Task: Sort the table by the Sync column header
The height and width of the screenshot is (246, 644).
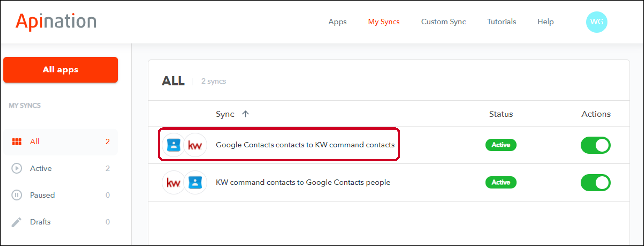Action: 225,114
